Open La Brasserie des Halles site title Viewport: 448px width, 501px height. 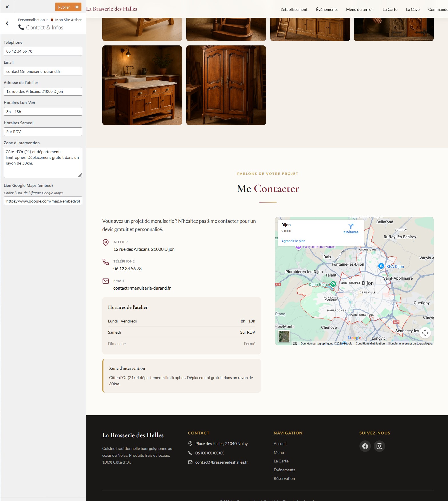click(x=111, y=9)
